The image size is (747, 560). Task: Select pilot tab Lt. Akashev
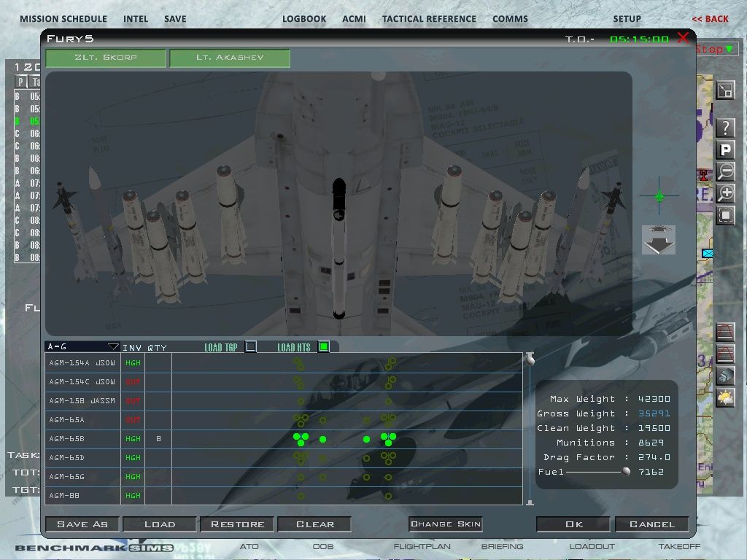pos(230,58)
